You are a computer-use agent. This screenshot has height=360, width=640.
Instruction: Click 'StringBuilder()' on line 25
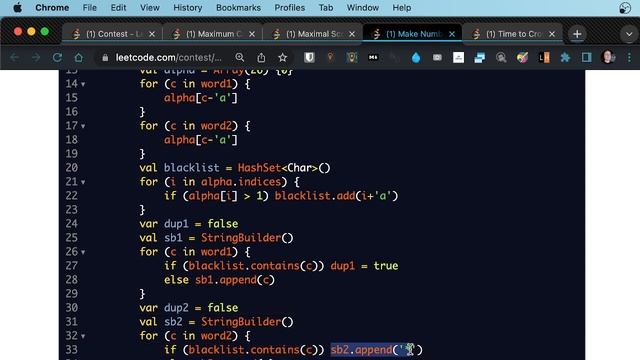coord(247,238)
